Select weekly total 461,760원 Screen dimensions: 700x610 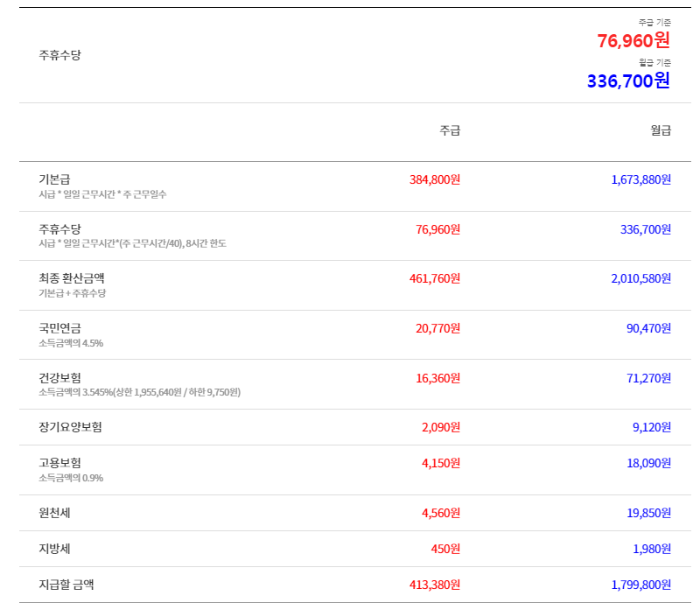pos(435,278)
